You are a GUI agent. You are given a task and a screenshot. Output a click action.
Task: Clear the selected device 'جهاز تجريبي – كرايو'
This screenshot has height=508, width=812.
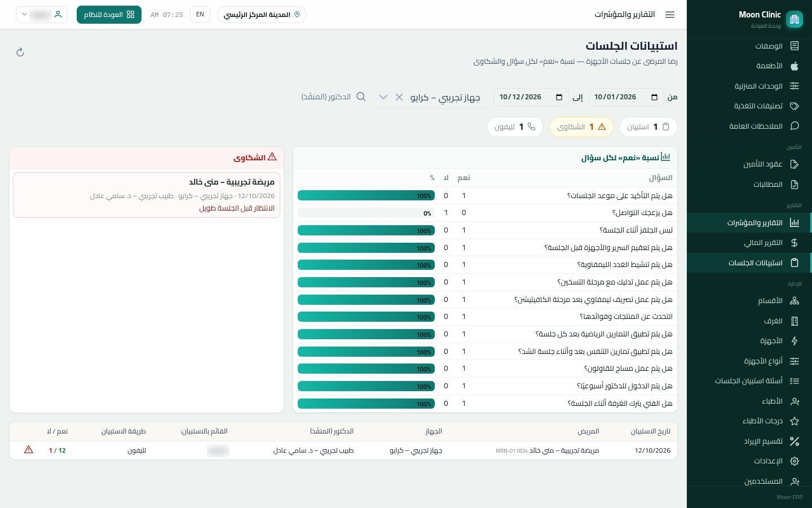pyautogui.click(x=399, y=97)
